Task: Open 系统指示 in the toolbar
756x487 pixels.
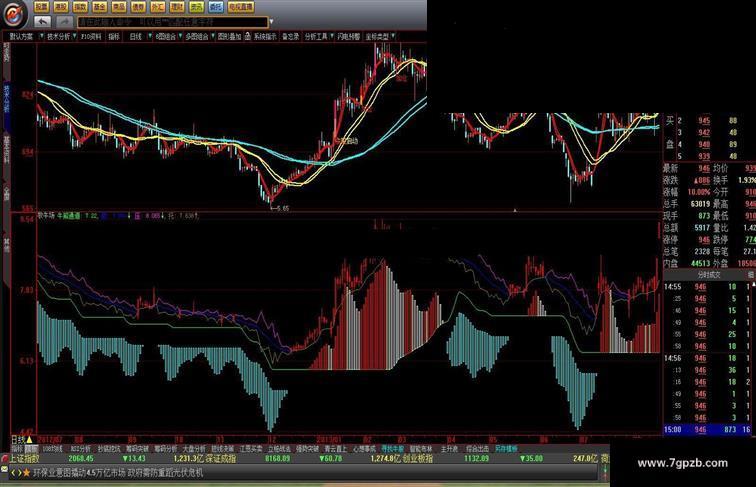Action: 265,36
